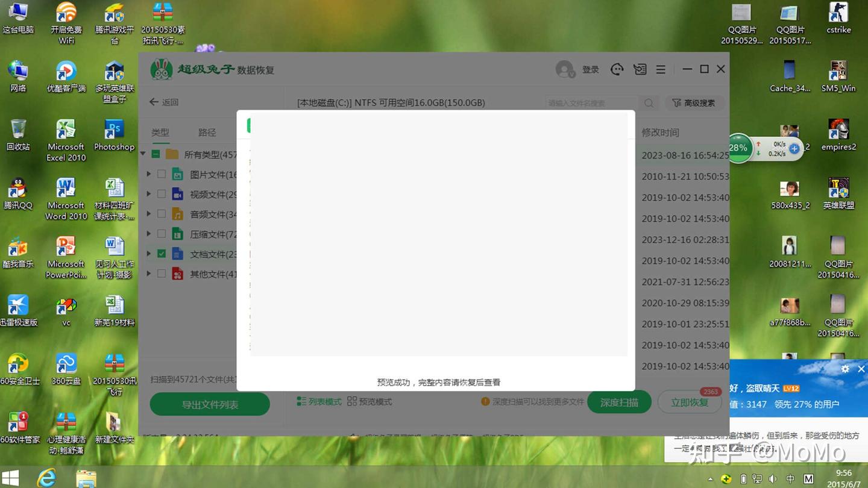Open settings gear on the popup notification
868x488 pixels.
(x=845, y=369)
